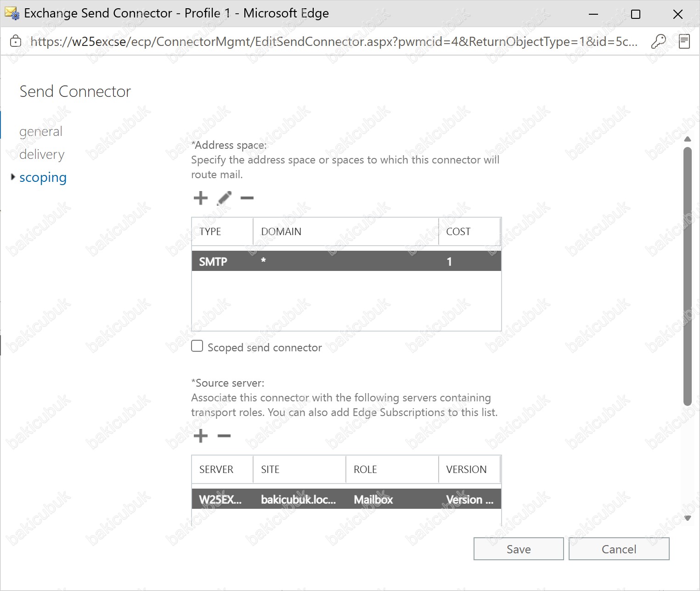Image resolution: width=700 pixels, height=591 pixels.
Task: Remove the selected source server
Action: click(224, 436)
